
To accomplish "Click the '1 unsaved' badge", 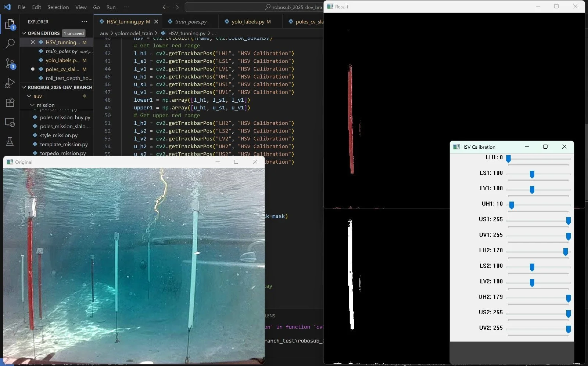I will point(74,33).
